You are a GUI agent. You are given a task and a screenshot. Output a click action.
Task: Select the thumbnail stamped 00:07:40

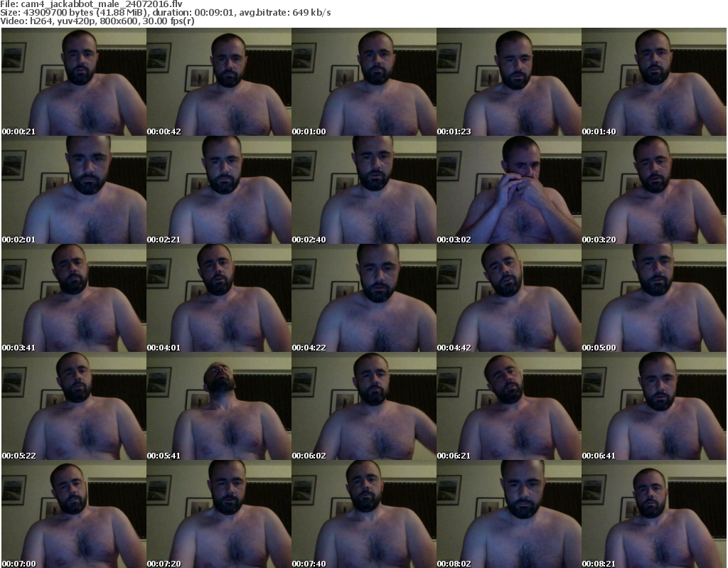point(364,514)
